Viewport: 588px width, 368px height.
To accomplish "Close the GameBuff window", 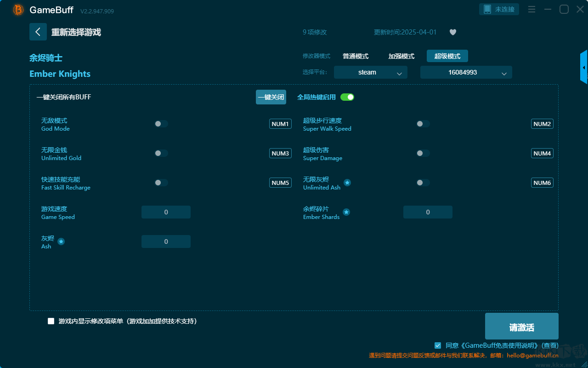I will click(580, 9).
